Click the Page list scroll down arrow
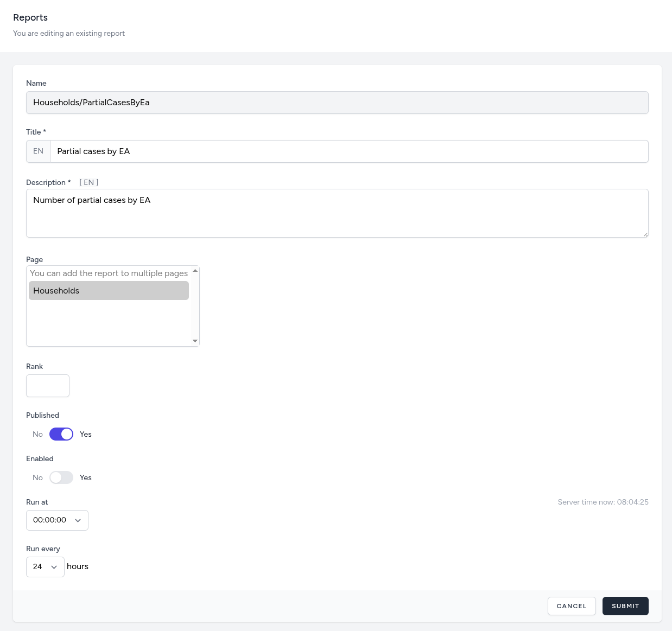Image resolution: width=672 pixels, height=631 pixels. pyautogui.click(x=195, y=341)
